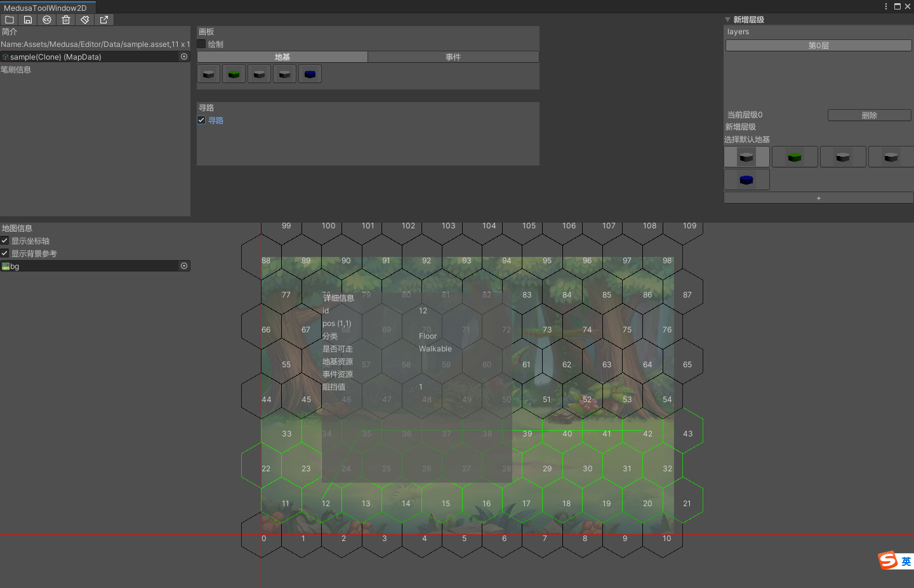Choose first gray tile under 选择默认地基

tap(746, 157)
